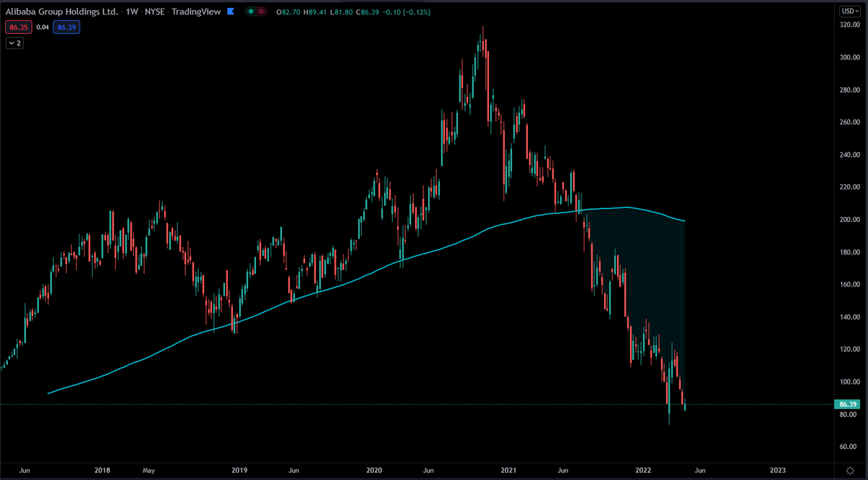Click the 100.00 price axis label
The image size is (868, 480).
(x=848, y=382)
